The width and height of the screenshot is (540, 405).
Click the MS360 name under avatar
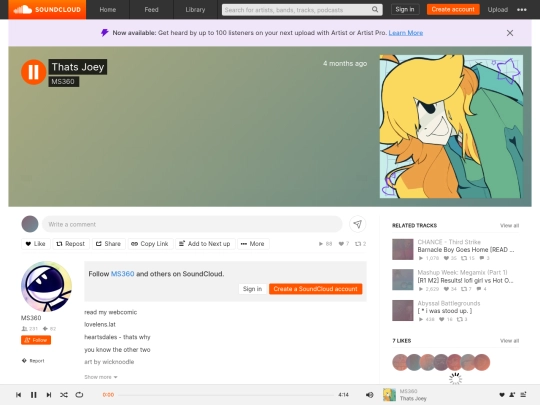[31, 318]
